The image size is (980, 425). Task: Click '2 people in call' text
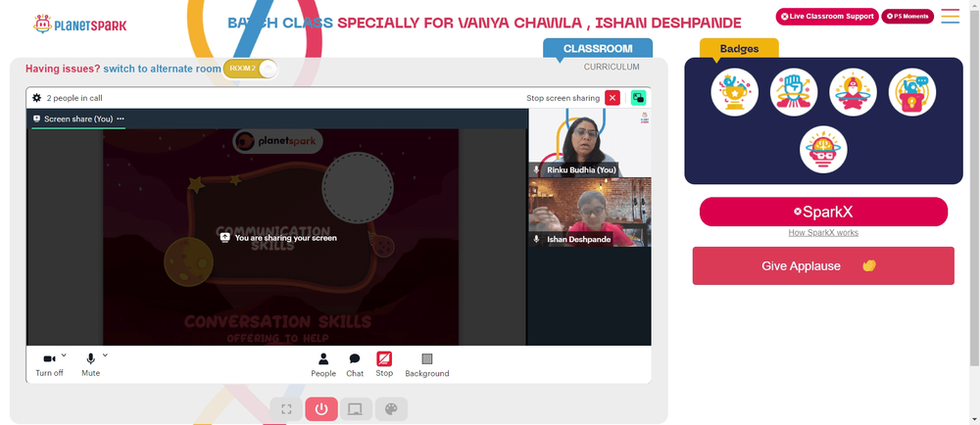pos(74,98)
